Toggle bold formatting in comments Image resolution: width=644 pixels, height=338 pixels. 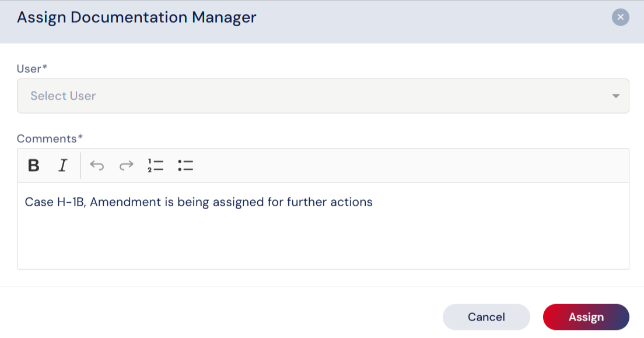click(x=34, y=166)
